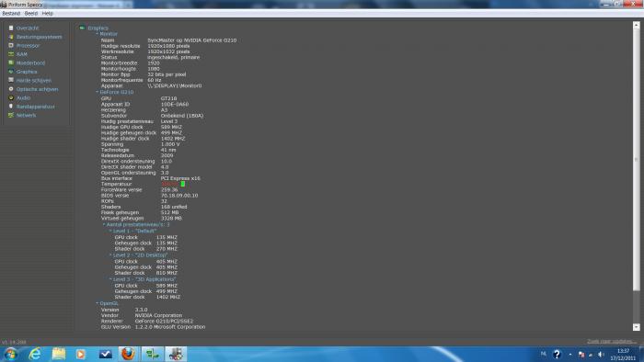This screenshot has width=644, height=362.
Task: Select the Randapparatuur sidebar icon
Action: pos(11,107)
